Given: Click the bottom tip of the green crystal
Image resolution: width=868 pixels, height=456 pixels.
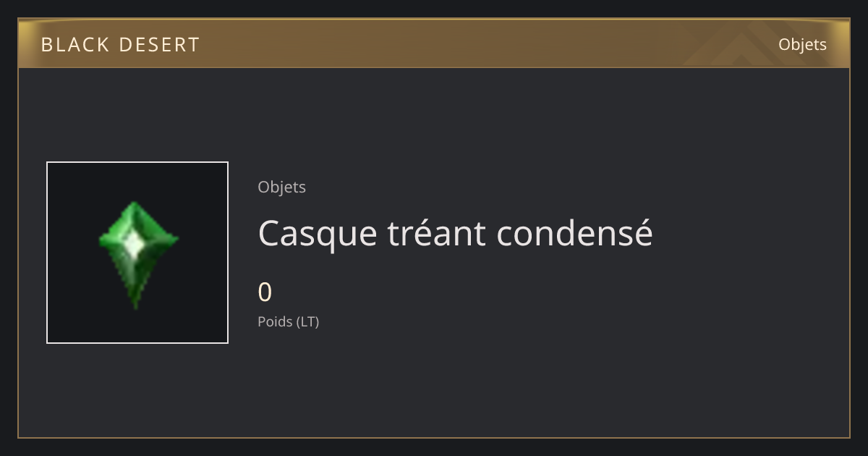Looking at the screenshot, I should 135,304.
